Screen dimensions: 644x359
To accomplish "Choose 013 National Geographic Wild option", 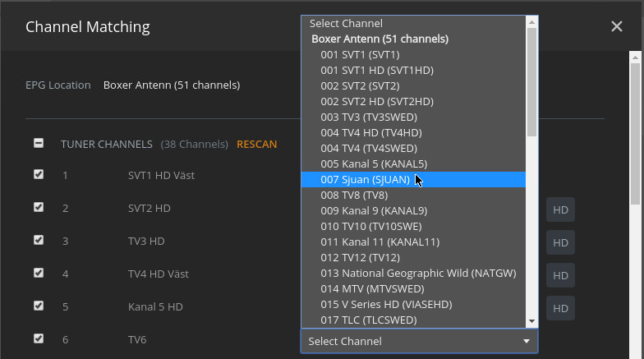I will click(x=418, y=274).
